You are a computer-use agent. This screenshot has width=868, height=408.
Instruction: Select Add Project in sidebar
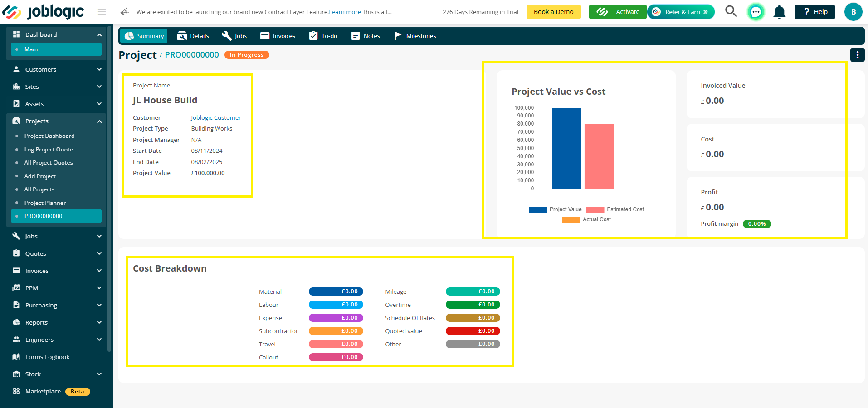tap(40, 176)
